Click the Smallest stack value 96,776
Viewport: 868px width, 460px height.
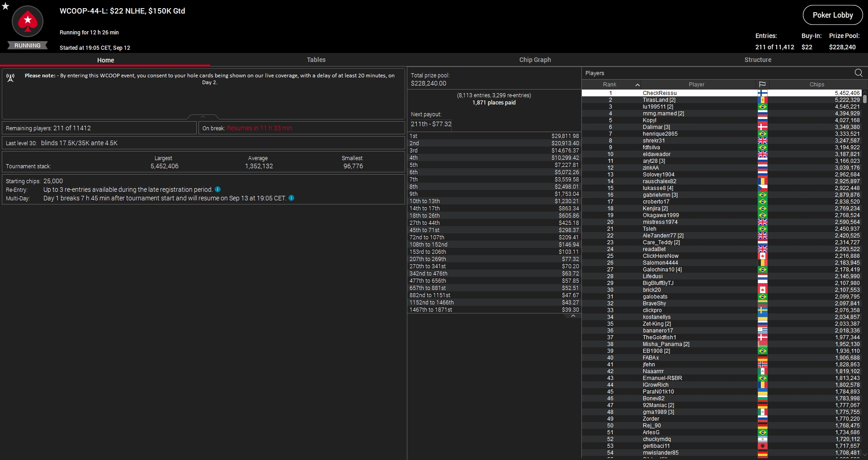tap(353, 166)
